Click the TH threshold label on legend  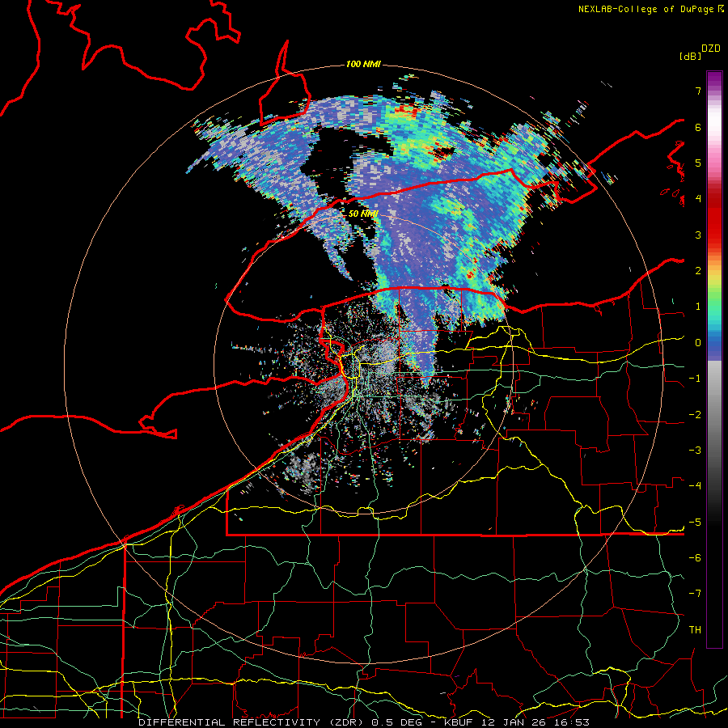695,630
